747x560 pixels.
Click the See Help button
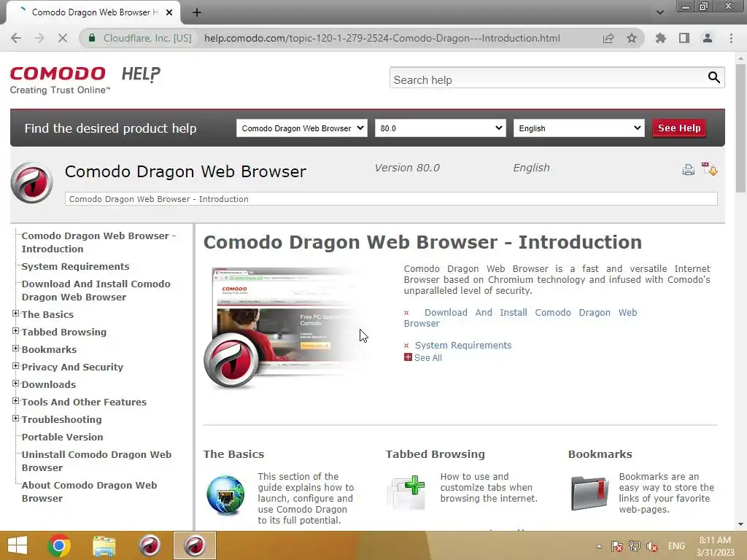679,128
